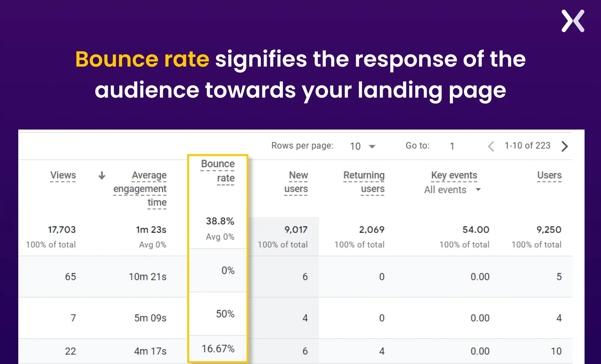Expand the All events dropdown
This screenshot has height=364, width=601.
point(452,190)
